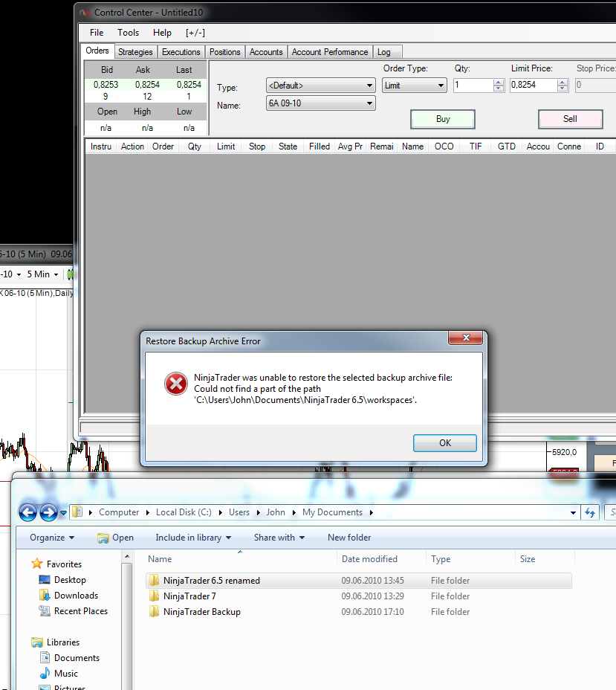Click the address bar folder icon
Screen dimensions: 616x690
(x=77, y=512)
